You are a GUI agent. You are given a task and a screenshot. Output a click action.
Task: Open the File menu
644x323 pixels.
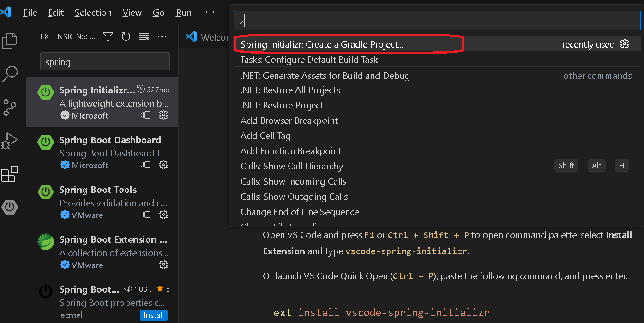(30, 12)
